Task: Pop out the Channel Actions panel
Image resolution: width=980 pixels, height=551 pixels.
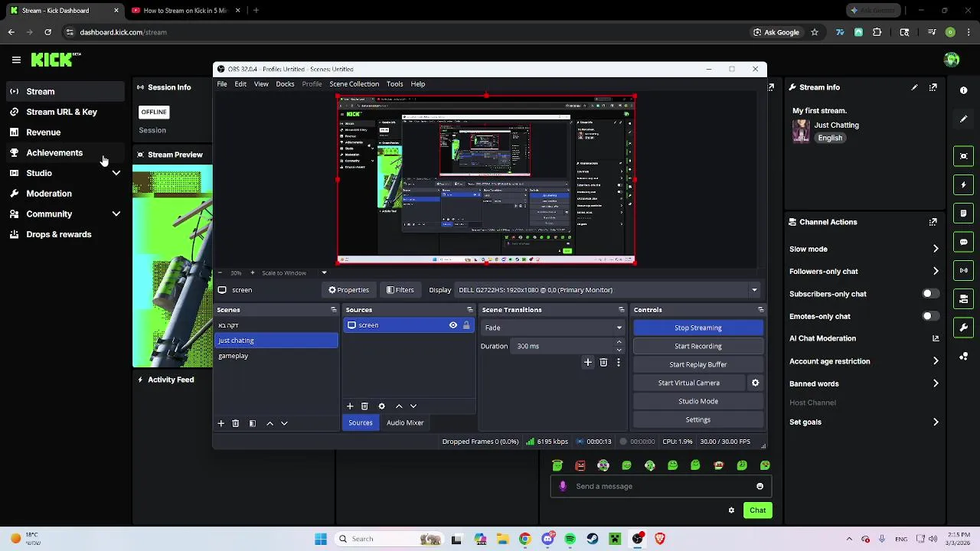Action: pyautogui.click(x=933, y=222)
